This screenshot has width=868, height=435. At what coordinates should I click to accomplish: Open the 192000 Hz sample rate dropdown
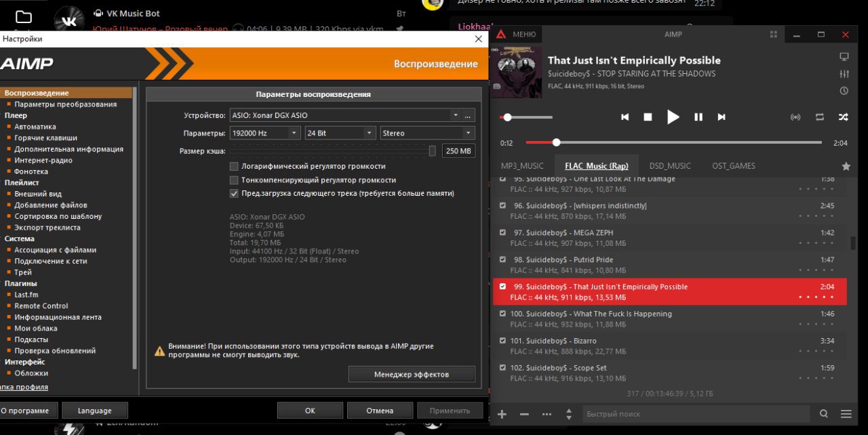(x=265, y=133)
